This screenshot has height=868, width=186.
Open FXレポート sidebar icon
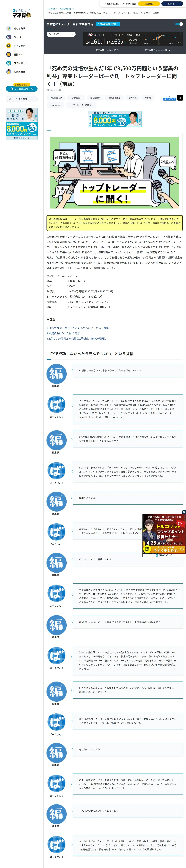click(x=9, y=37)
